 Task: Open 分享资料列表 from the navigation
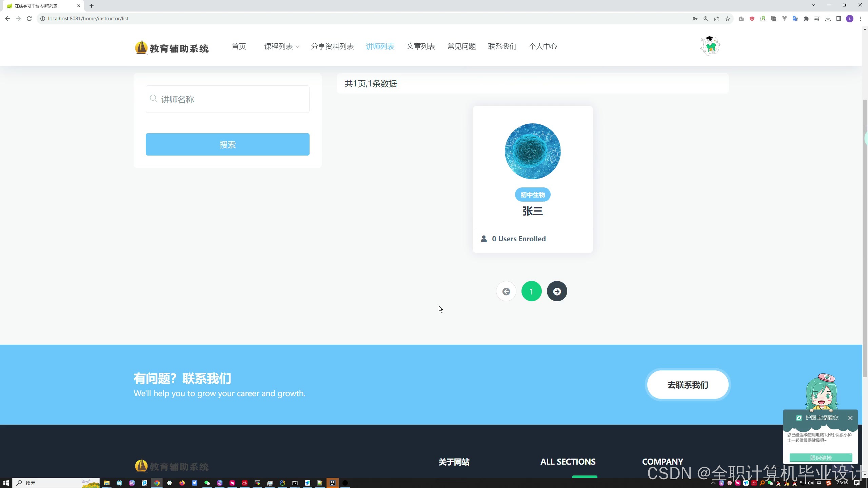(332, 46)
